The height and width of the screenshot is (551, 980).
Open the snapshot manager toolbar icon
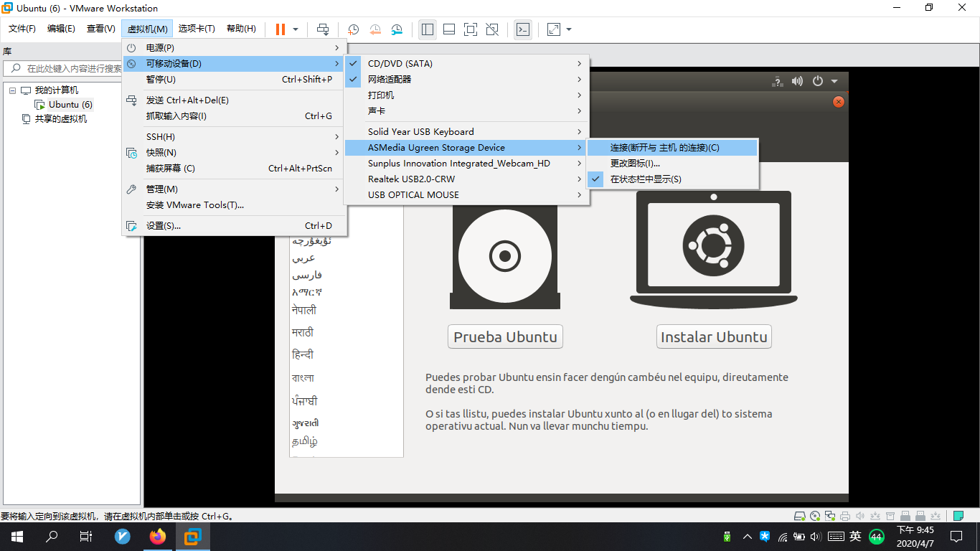pos(397,29)
